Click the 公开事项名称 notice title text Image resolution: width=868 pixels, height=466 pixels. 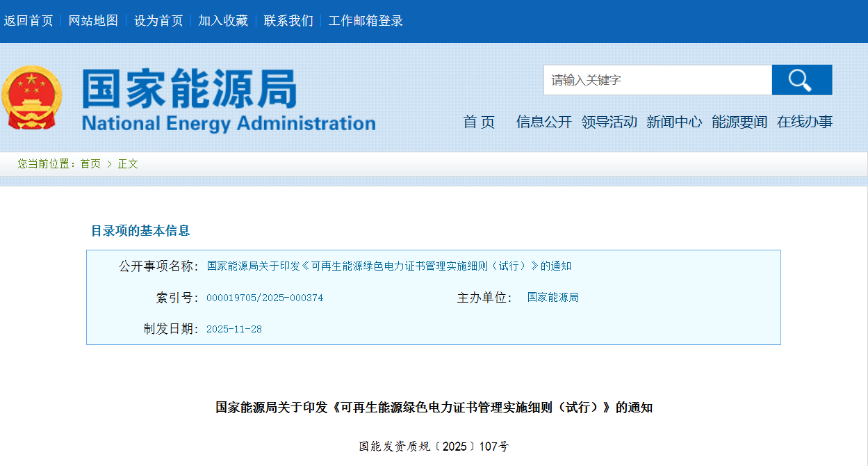click(x=389, y=266)
